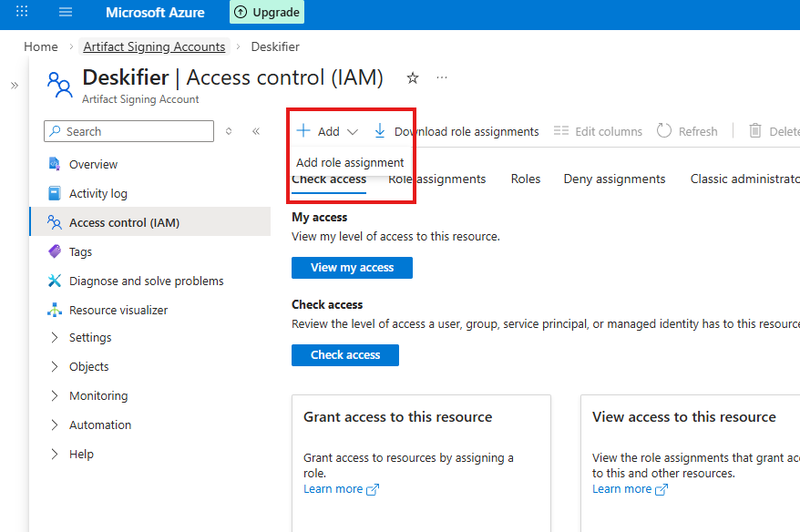Click the plus icon beside Add
Screen dimensions: 800x532
(x=303, y=130)
